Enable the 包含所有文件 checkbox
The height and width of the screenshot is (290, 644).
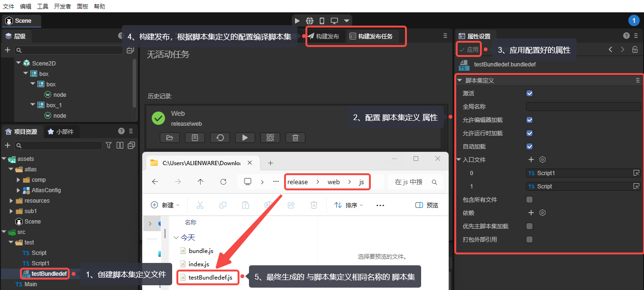click(530, 200)
